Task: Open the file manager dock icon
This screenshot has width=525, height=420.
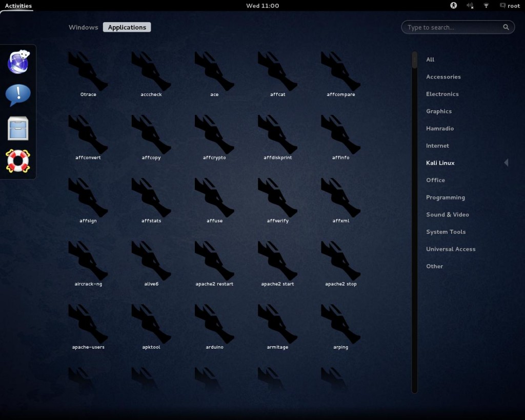Action: (18, 128)
